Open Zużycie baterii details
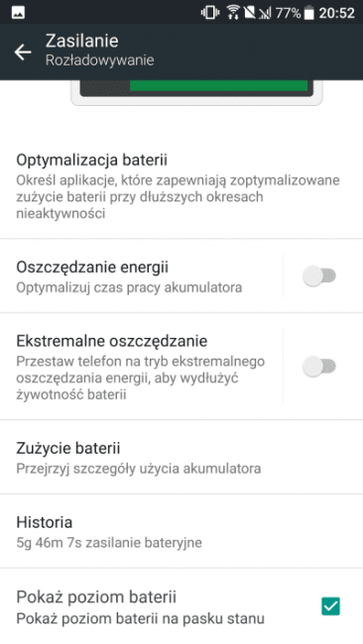The width and height of the screenshot is (363, 644). [x=181, y=457]
